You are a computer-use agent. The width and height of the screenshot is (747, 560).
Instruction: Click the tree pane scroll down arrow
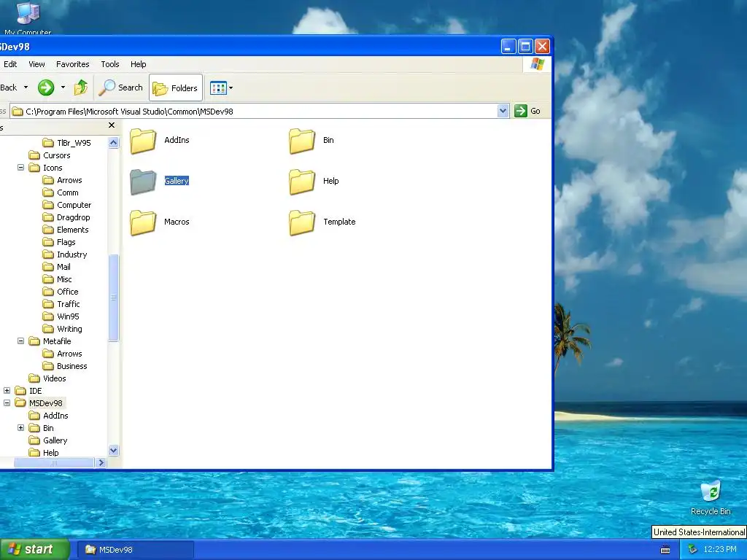point(113,450)
